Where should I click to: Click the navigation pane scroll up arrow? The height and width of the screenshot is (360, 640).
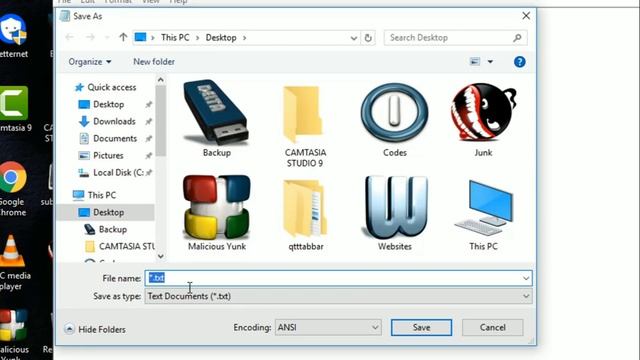[160, 80]
